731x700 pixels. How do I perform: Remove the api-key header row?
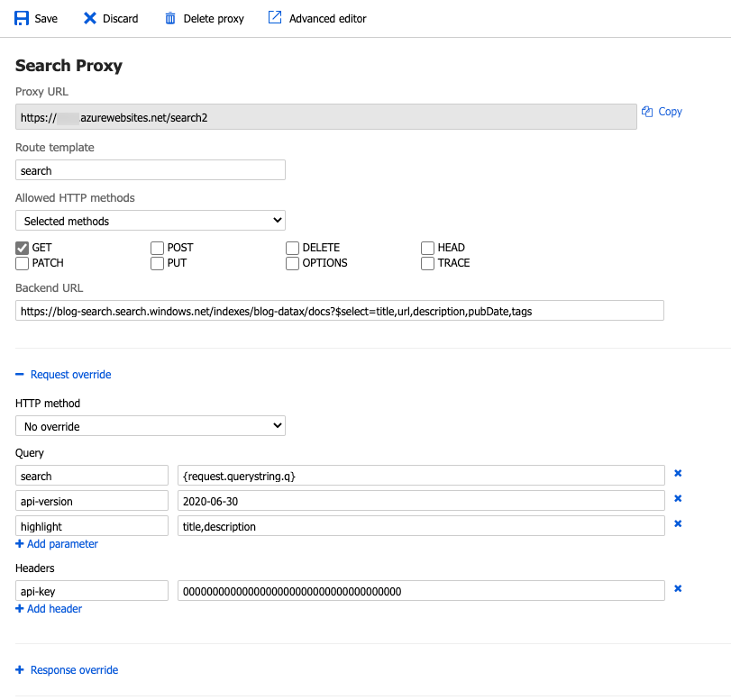[x=678, y=589]
